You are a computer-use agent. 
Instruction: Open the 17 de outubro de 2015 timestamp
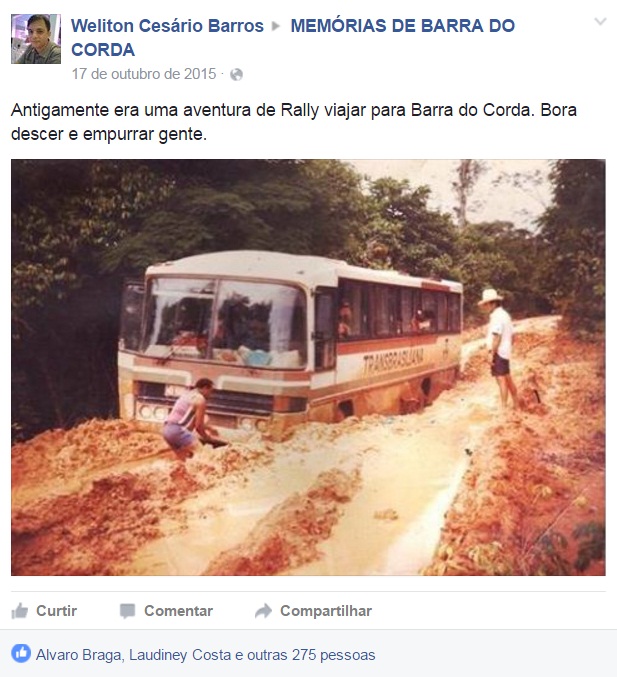tap(144, 74)
